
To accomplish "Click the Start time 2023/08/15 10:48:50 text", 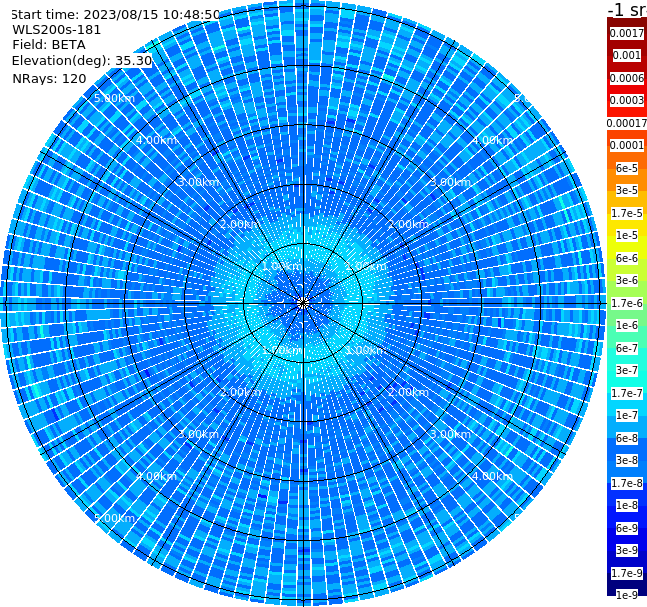I will pyautogui.click(x=115, y=14).
